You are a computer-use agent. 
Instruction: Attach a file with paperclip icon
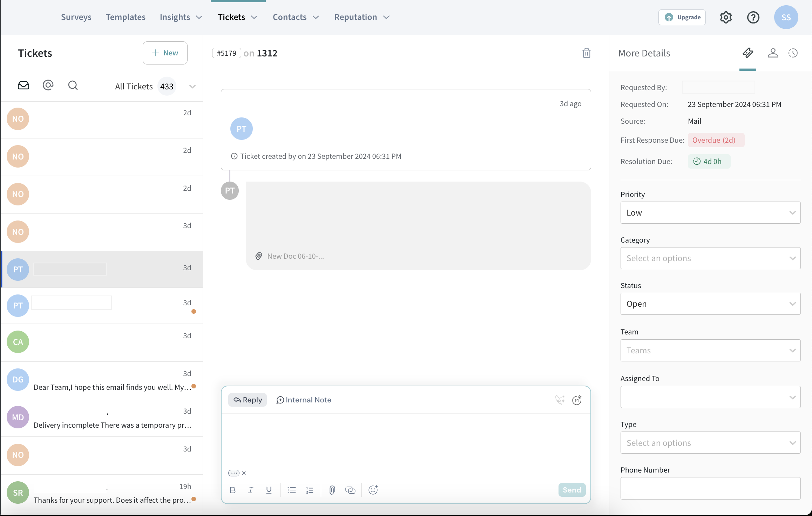[x=332, y=490]
